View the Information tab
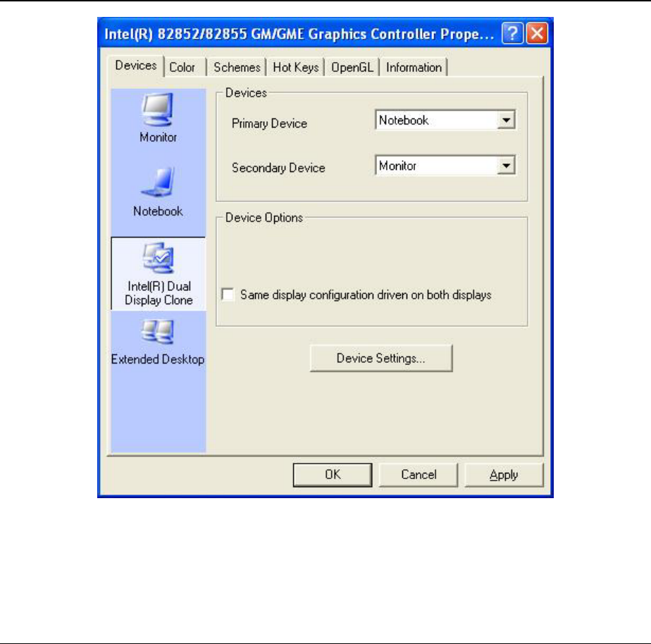 click(x=414, y=67)
